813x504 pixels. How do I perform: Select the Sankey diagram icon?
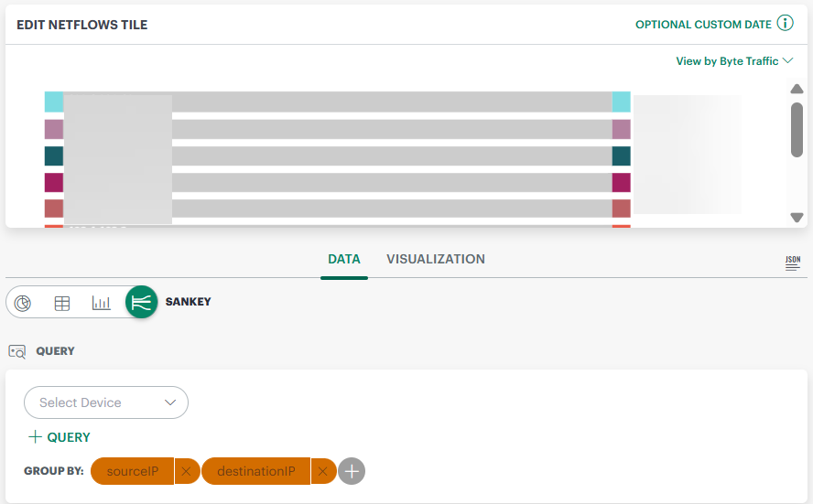(141, 303)
